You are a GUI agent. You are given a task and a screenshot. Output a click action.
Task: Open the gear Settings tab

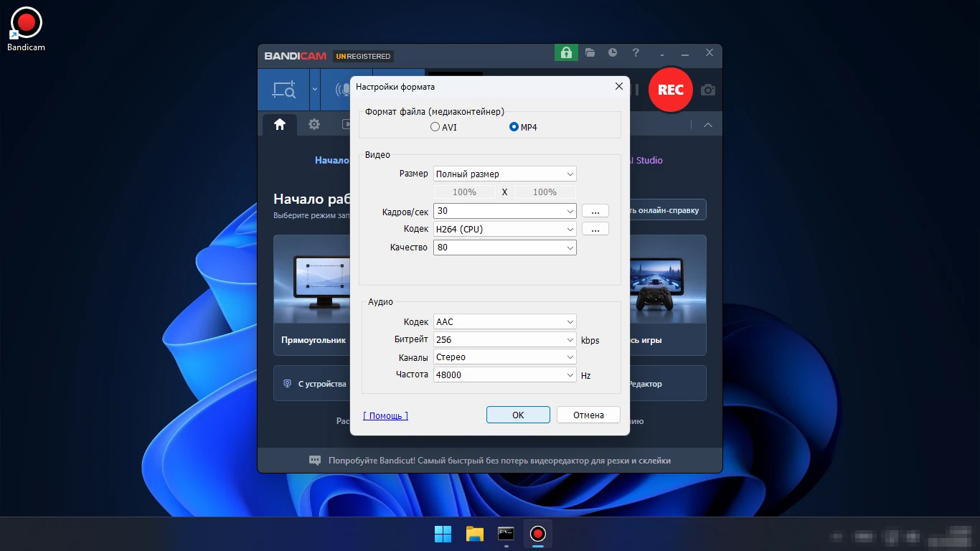[314, 125]
